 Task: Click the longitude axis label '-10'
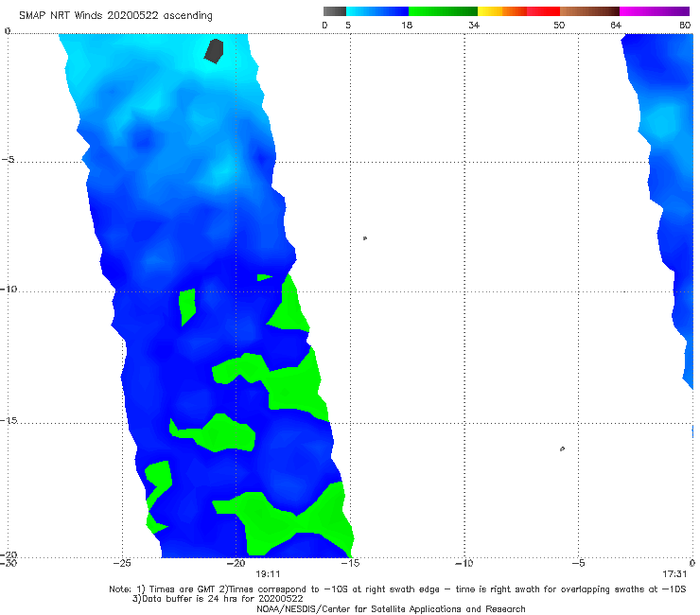click(464, 563)
